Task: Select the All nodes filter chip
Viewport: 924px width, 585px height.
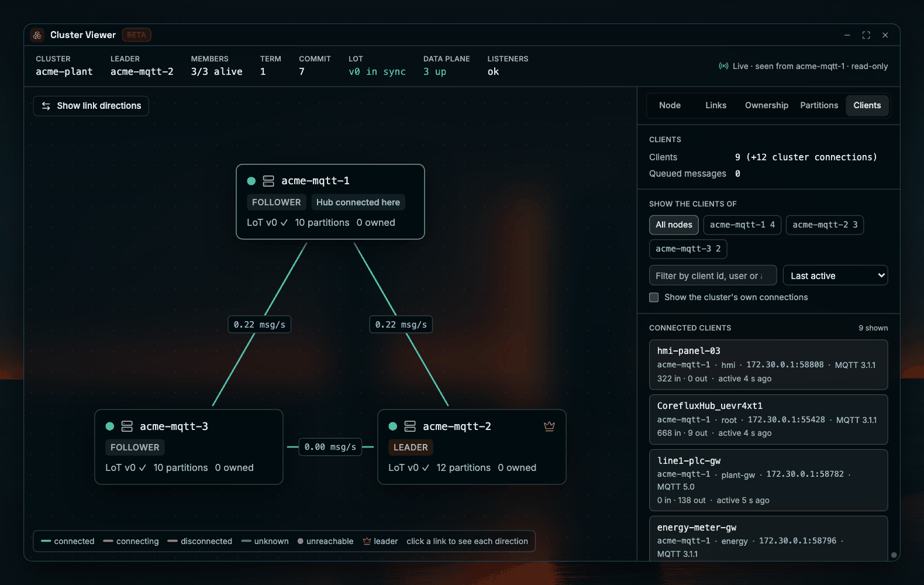Action: pos(674,225)
